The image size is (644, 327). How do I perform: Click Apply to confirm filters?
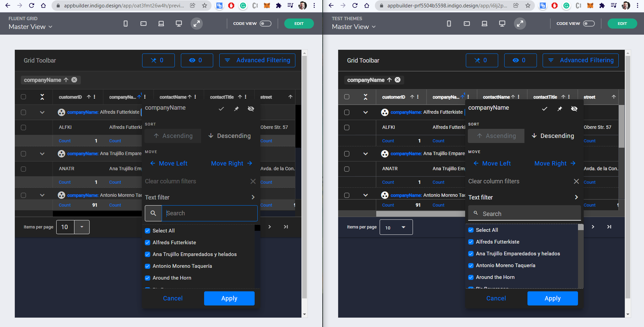pyautogui.click(x=229, y=298)
